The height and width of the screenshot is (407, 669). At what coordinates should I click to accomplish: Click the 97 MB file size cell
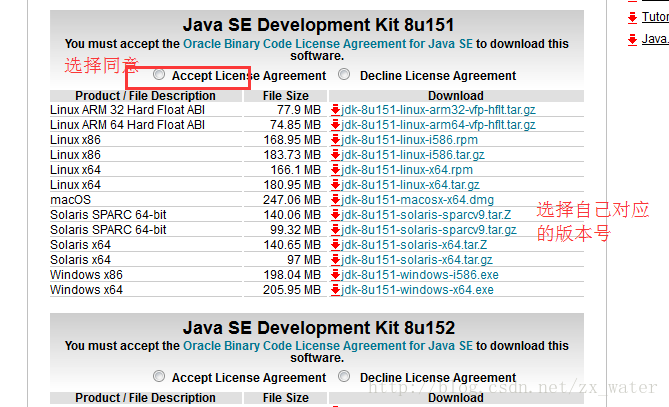click(304, 260)
